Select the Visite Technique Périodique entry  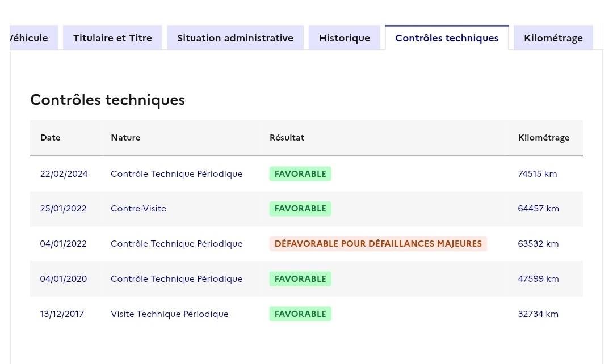click(x=170, y=314)
